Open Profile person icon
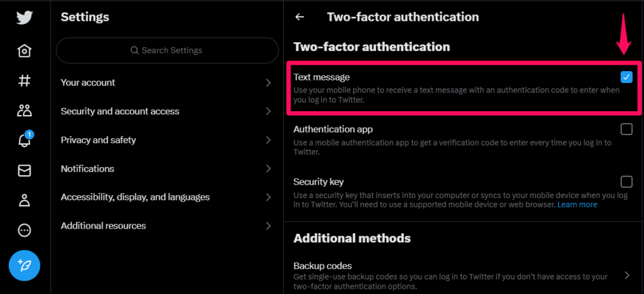 pos(25,200)
